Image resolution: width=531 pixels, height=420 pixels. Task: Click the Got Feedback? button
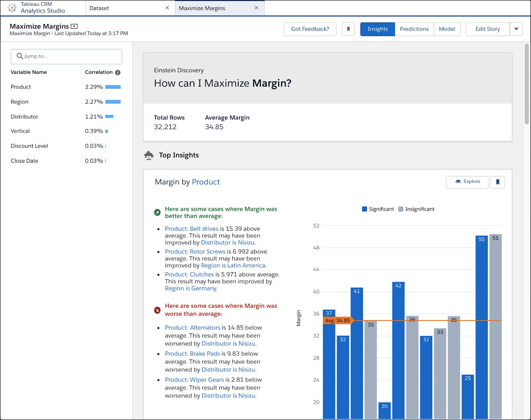coord(310,29)
